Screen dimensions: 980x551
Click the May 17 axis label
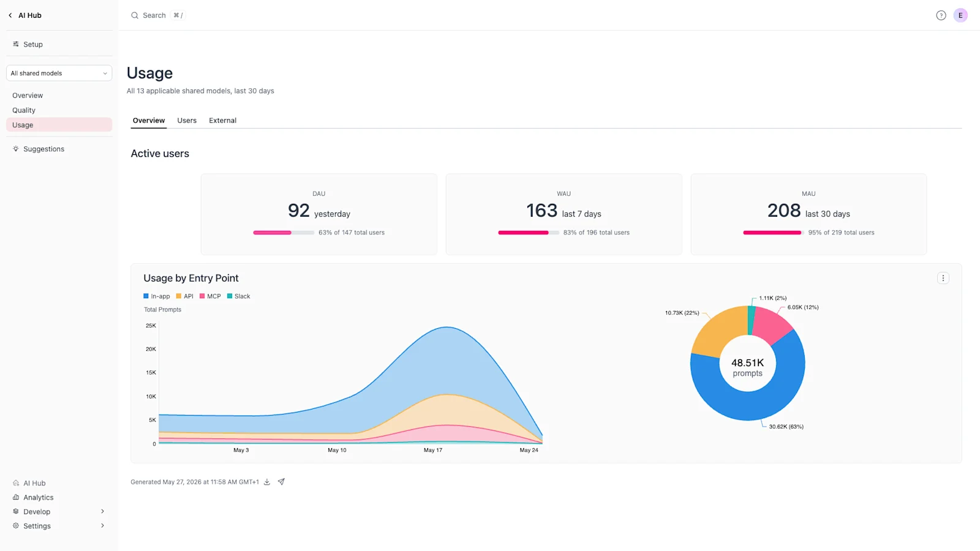point(433,450)
